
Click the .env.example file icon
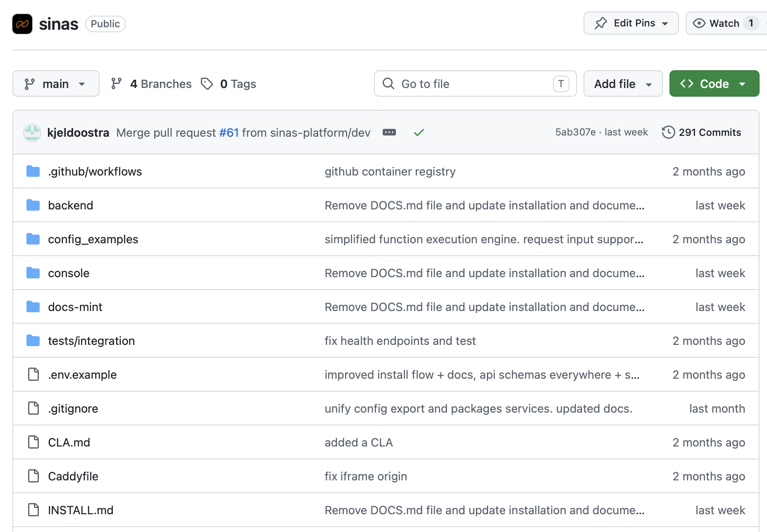[33, 374]
